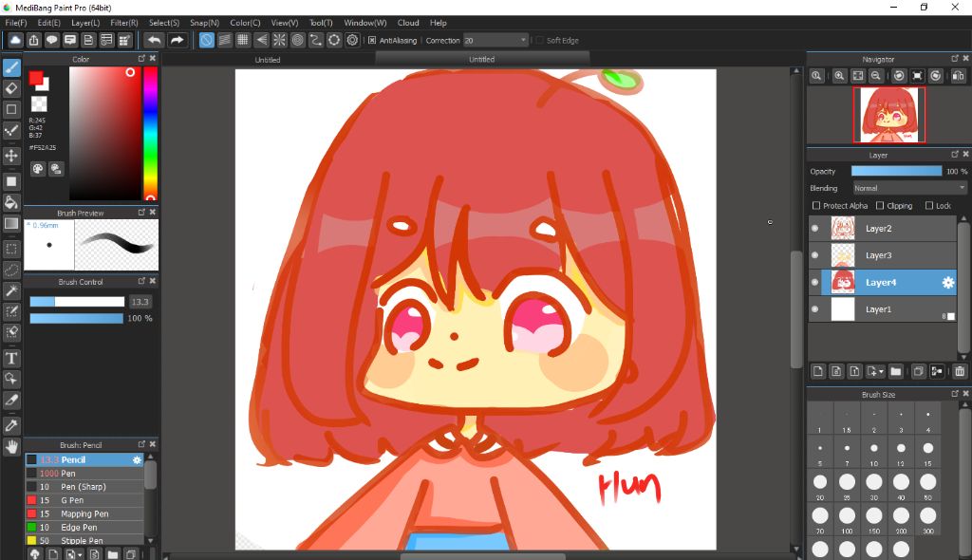
Task: Enable the Soft Edge checkbox
Action: pos(539,40)
